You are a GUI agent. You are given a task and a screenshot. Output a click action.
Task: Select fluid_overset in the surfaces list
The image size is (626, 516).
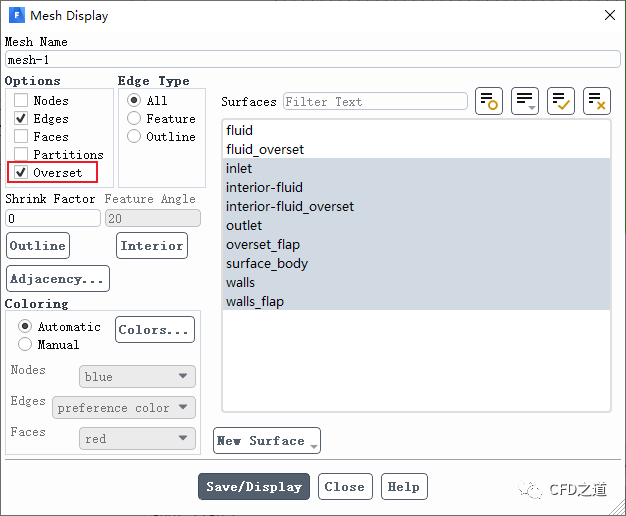[265, 150]
